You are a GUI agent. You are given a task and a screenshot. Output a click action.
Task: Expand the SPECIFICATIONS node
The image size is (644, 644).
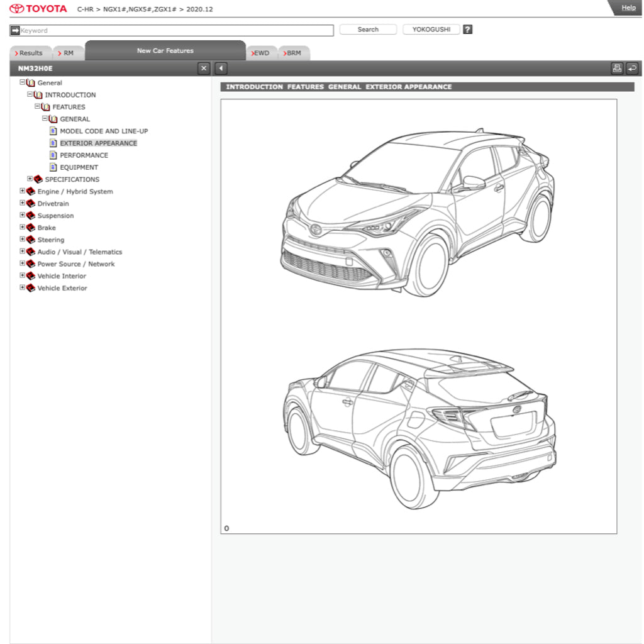[30, 179]
